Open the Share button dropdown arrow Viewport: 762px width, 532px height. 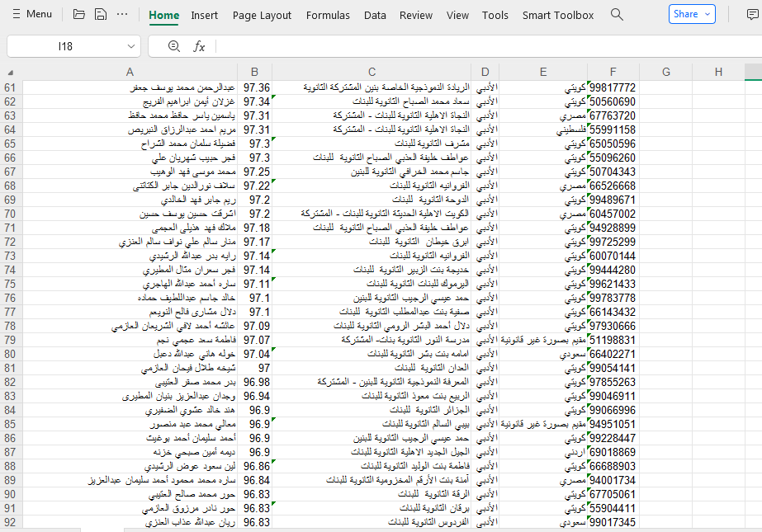[707, 14]
